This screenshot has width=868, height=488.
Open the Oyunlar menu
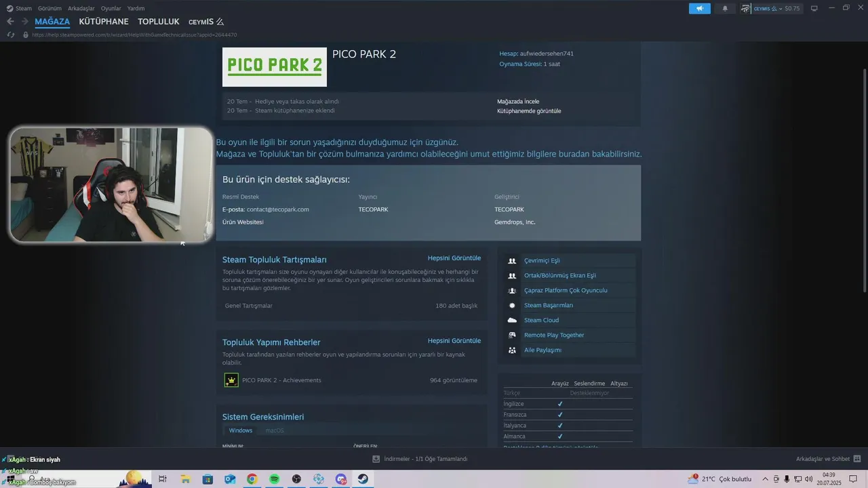(x=111, y=8)
